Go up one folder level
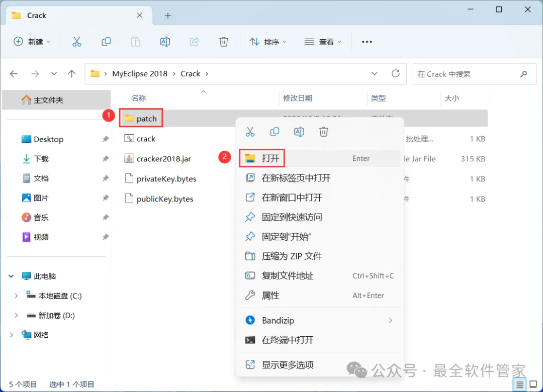This screenshot has height=392, width=543. click(72, 74)
